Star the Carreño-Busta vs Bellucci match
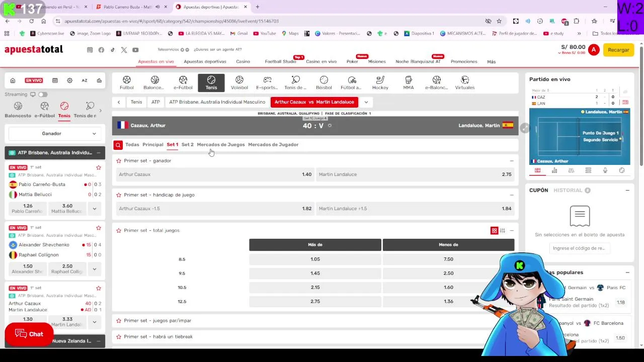 99,167
